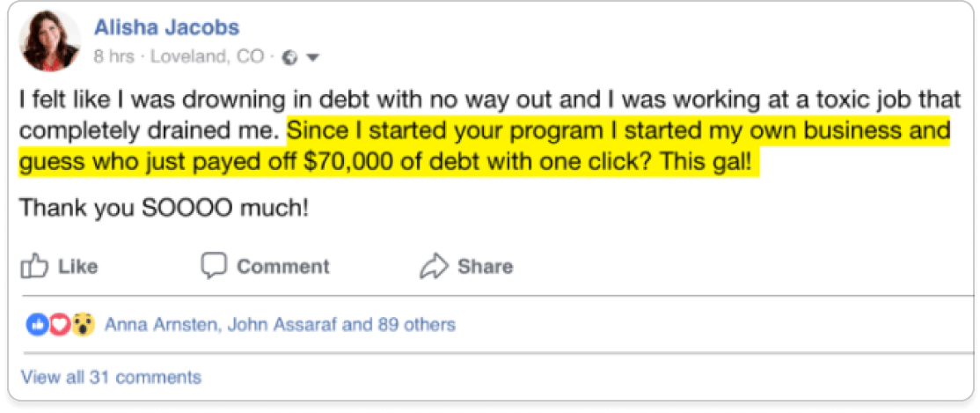The image size is (980, 413).
Task: Expand 'View all 31 comments'
Action: (x=111, y=377)
